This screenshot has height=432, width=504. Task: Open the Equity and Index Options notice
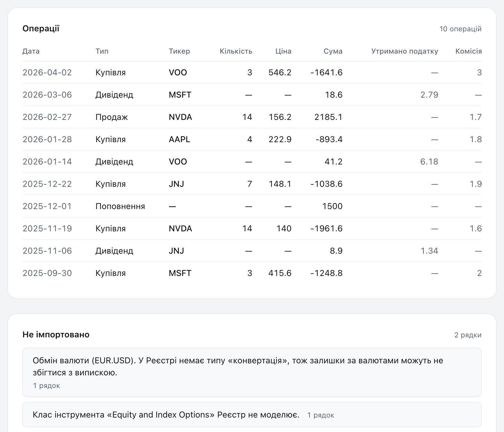pyautogui.click(x=252, y=415)
